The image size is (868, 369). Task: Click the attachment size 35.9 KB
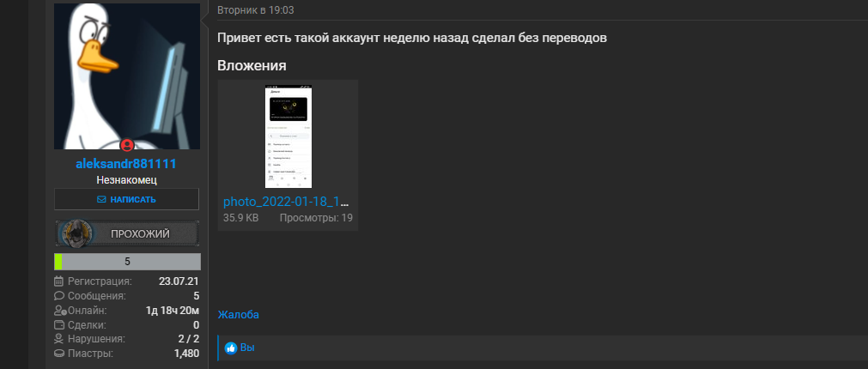240,218
